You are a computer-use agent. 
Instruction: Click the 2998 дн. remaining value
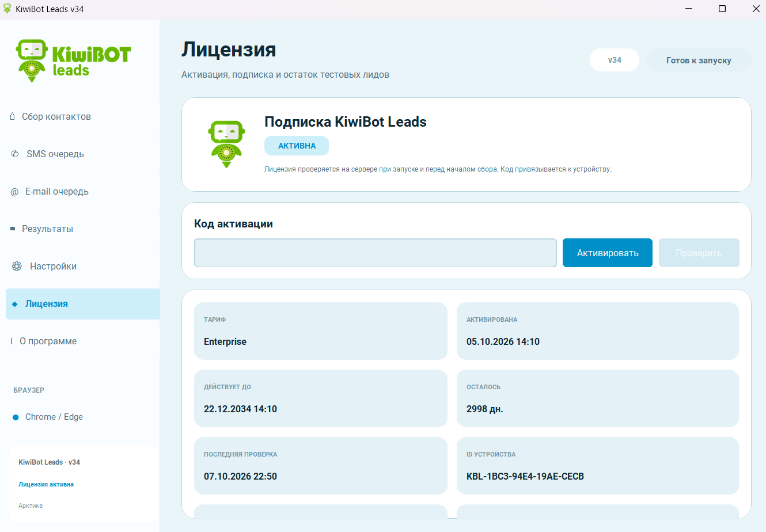484,409
